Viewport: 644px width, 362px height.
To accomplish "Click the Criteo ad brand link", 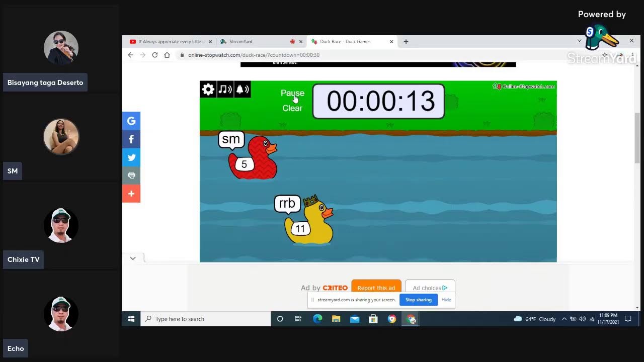I will tap(335, 288).
